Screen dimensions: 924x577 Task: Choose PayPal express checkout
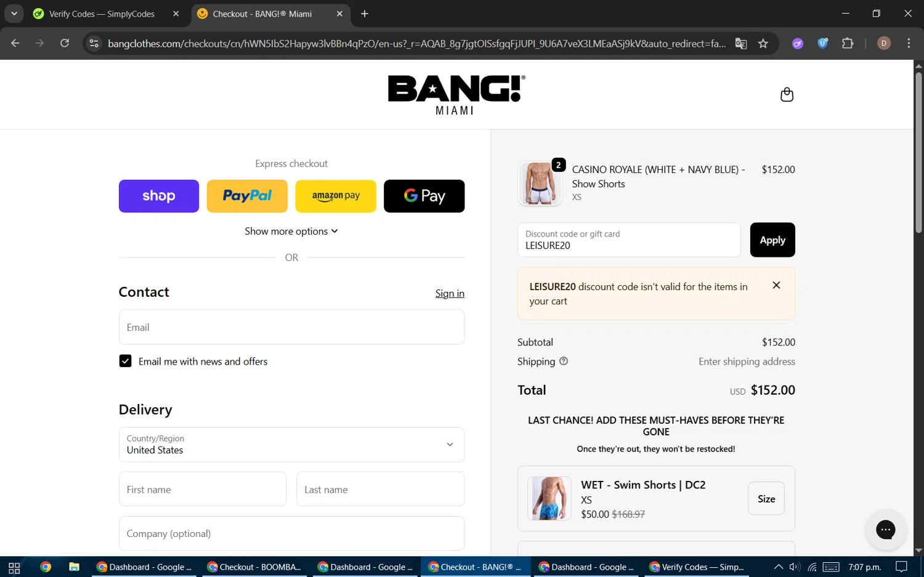[247, 196]
